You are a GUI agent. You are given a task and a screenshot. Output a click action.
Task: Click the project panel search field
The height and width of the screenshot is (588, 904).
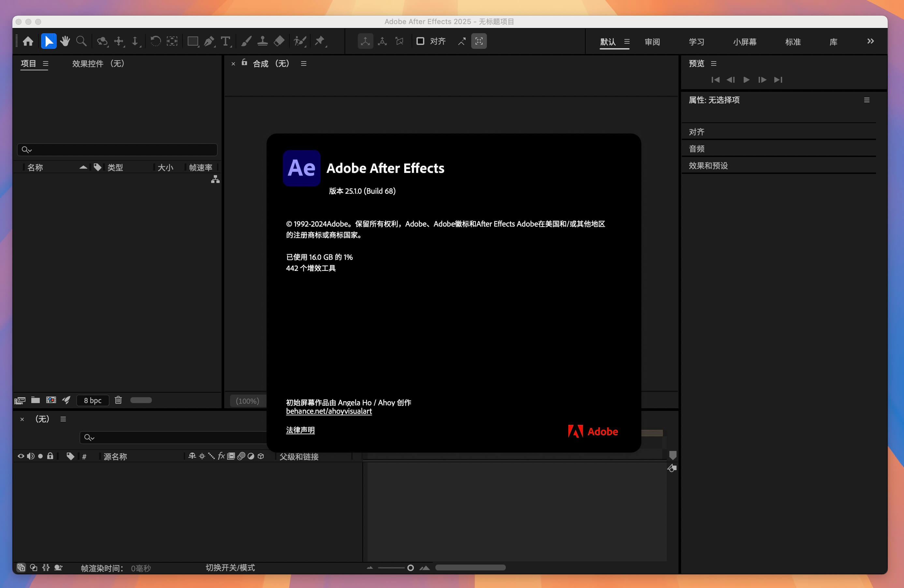click(x=117, y=149)
